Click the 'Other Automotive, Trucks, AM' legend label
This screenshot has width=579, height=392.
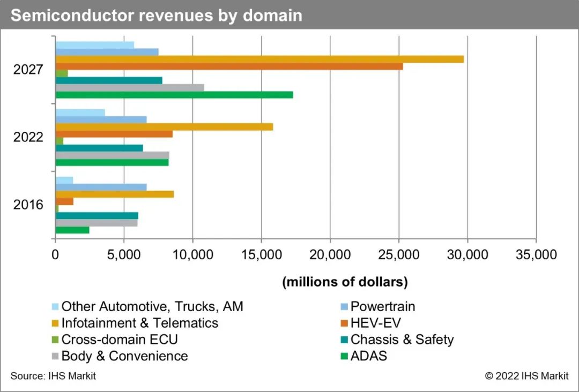(x=152, y=306)
